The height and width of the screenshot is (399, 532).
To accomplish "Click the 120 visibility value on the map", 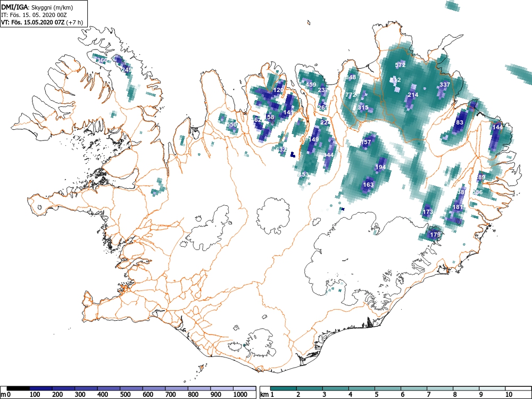I will (278, 90).
